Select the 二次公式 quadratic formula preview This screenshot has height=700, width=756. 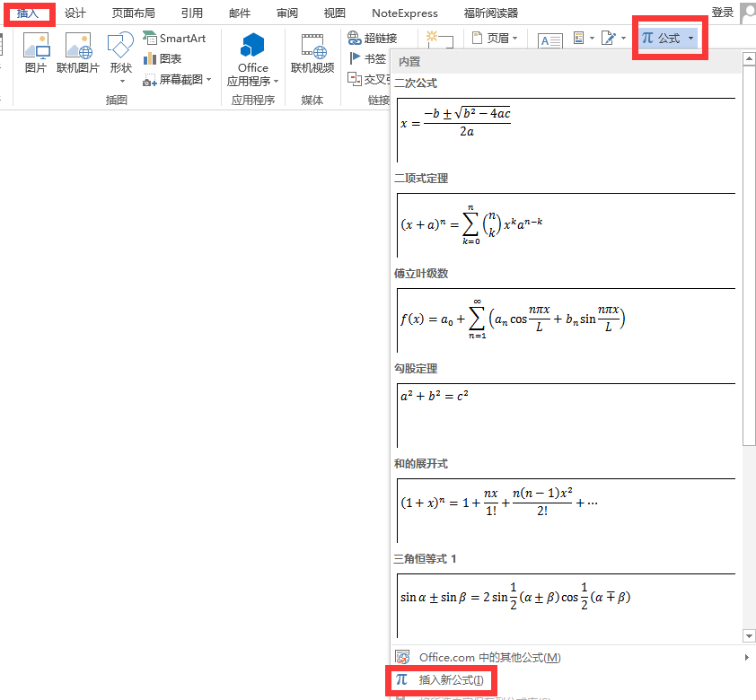(566, 130)
